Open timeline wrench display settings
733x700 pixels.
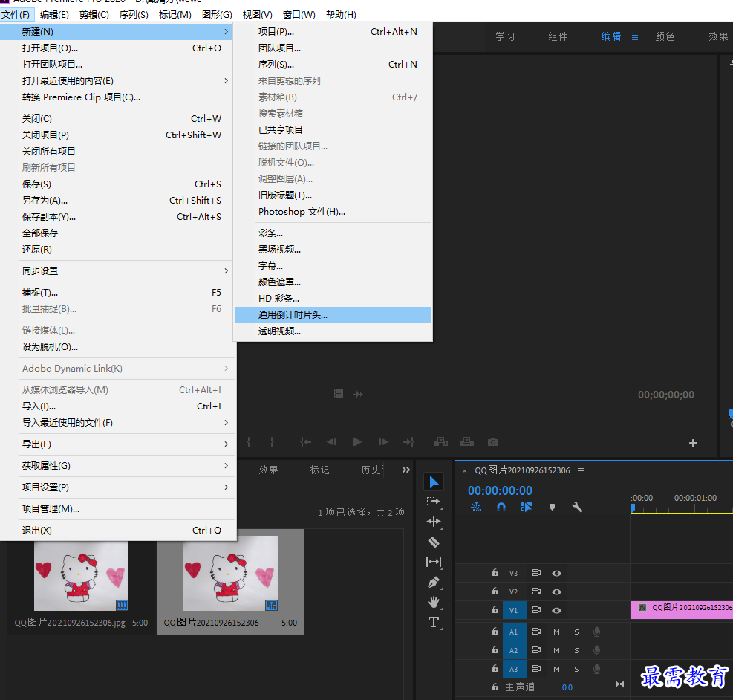[577, 507]
